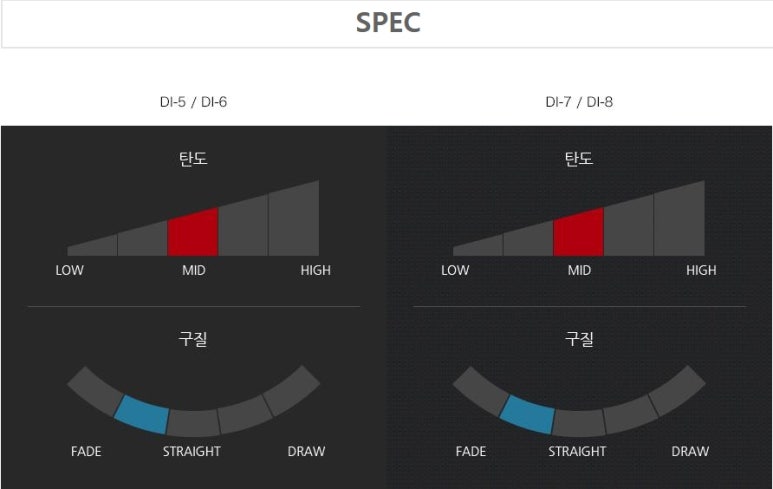
Task: Click the tallest gray trajectory bar for DI-5 / DI-6
Action: pyautogui.click(x=294, y=222)
